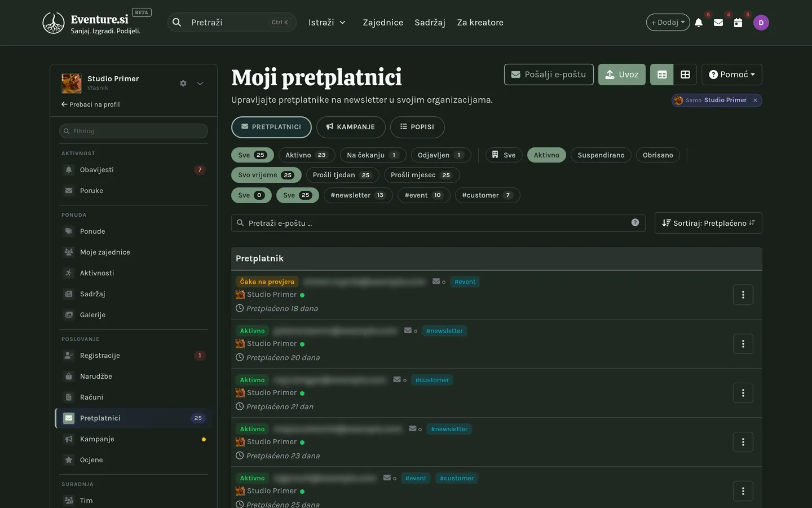Open Obavijesti in sidebar
Viewport: 812px width, 508px height.
(134, 170)
